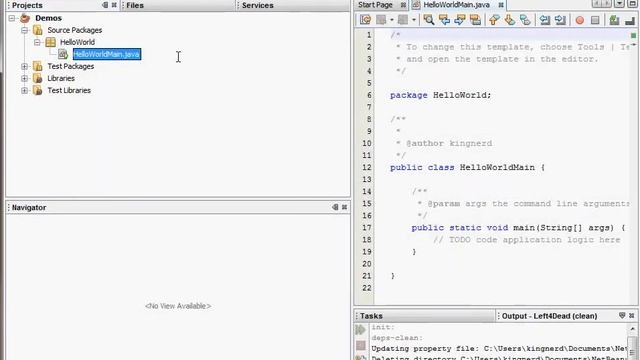Expand the Test Packages node
Image resolution: width=640 pixels, height=360 pixels.
click(24, 66)
